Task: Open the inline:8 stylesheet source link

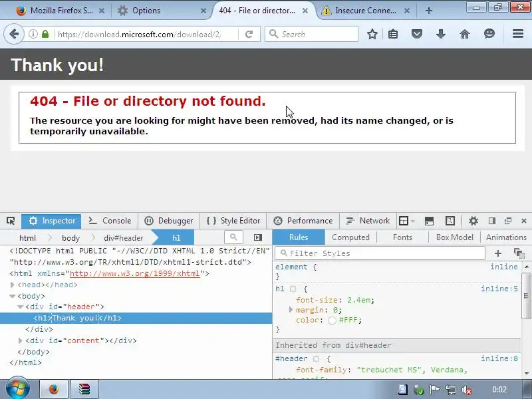Action: (x=499, y=358)
